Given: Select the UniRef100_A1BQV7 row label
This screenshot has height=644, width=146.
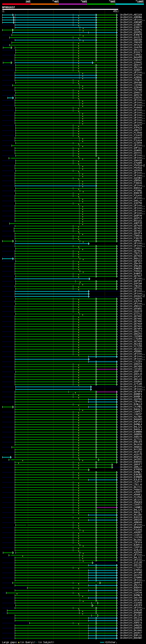Looking at the screenshot, I should tap(131, 70).
